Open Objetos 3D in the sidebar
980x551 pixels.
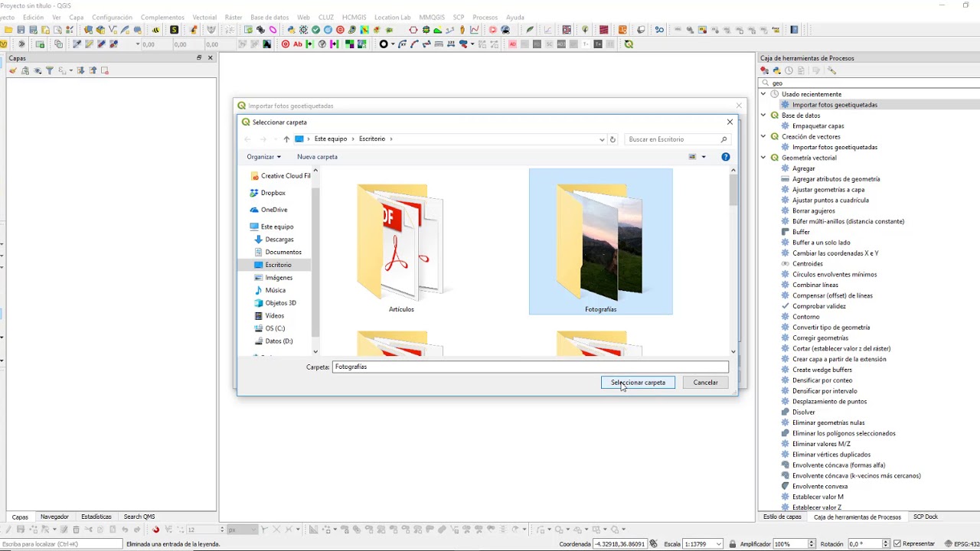tap(275, 303)
